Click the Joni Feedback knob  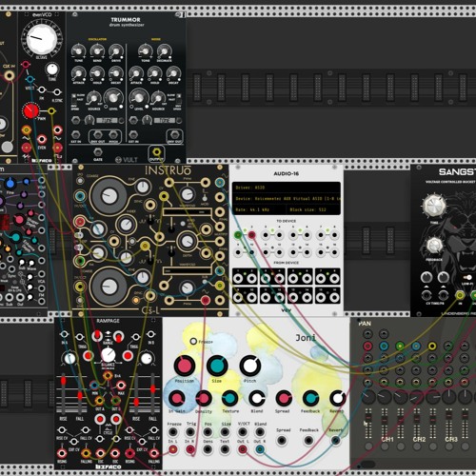[310, 398]
